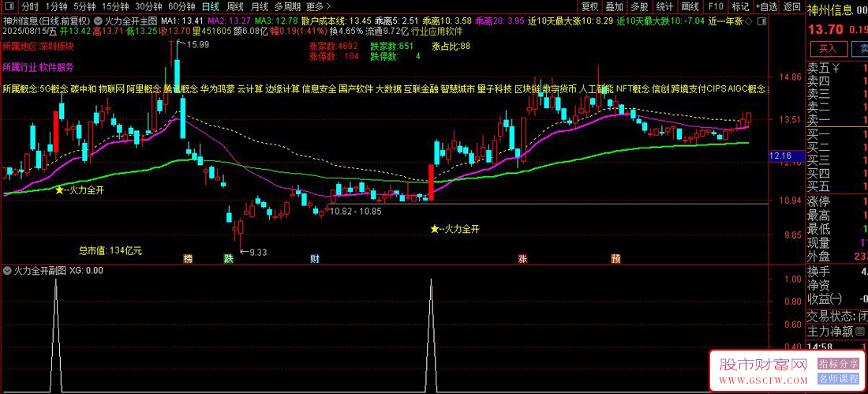This screenshot has width=868, height=394.
Task: Open the 多周期 multi-period view
Action: point(287,6)
